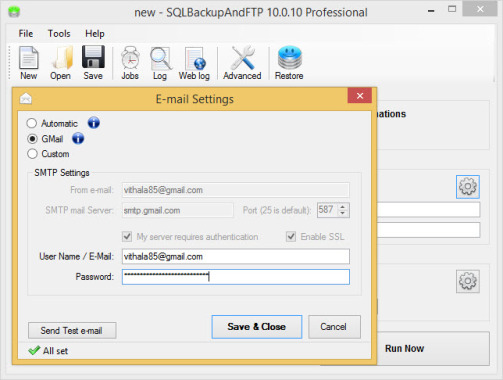
Task: Click Send Test e-mail button
Action: point(72,330)
